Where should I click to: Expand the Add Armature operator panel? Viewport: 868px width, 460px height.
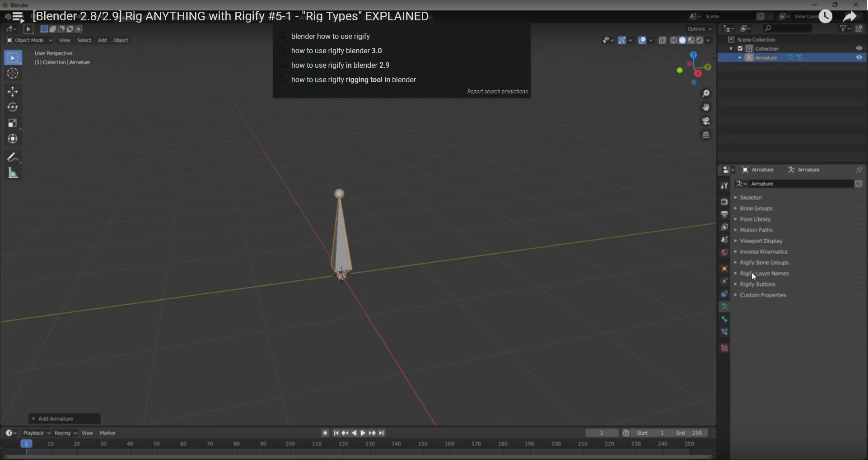tap(65, 419)
